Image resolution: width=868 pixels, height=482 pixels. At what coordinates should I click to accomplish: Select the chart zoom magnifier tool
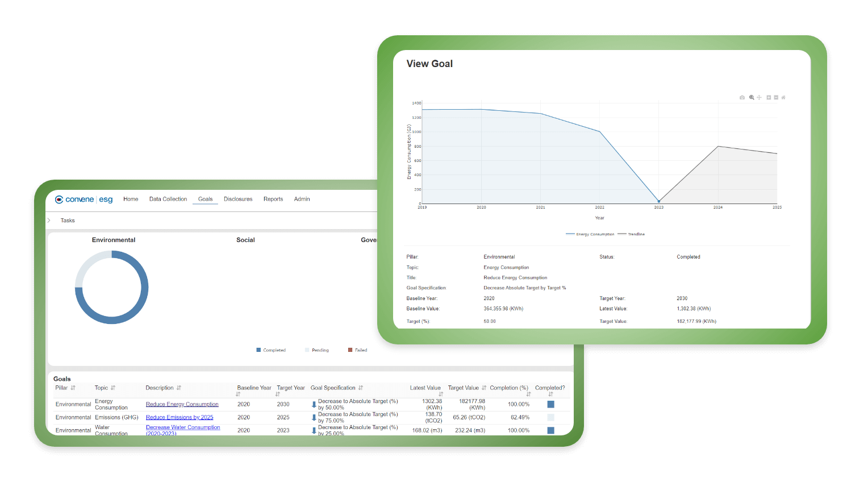pyautogui.click(x=752, y=98)
